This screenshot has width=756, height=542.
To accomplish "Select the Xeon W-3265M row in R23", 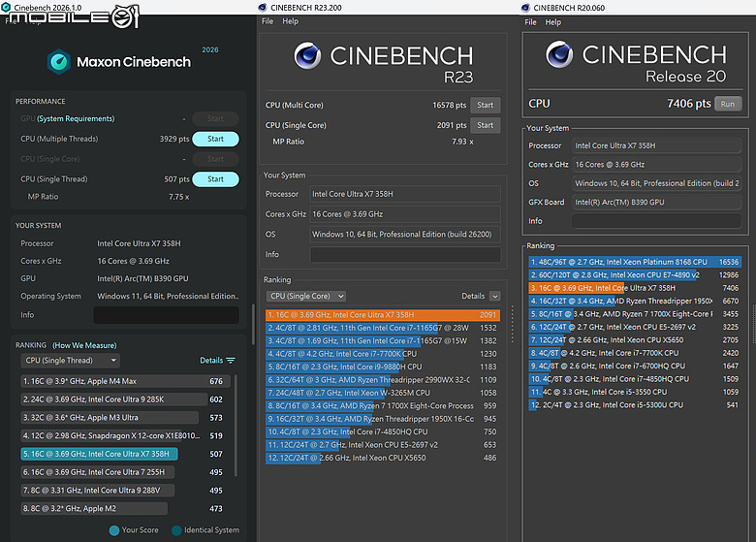I will click(382, 393).
